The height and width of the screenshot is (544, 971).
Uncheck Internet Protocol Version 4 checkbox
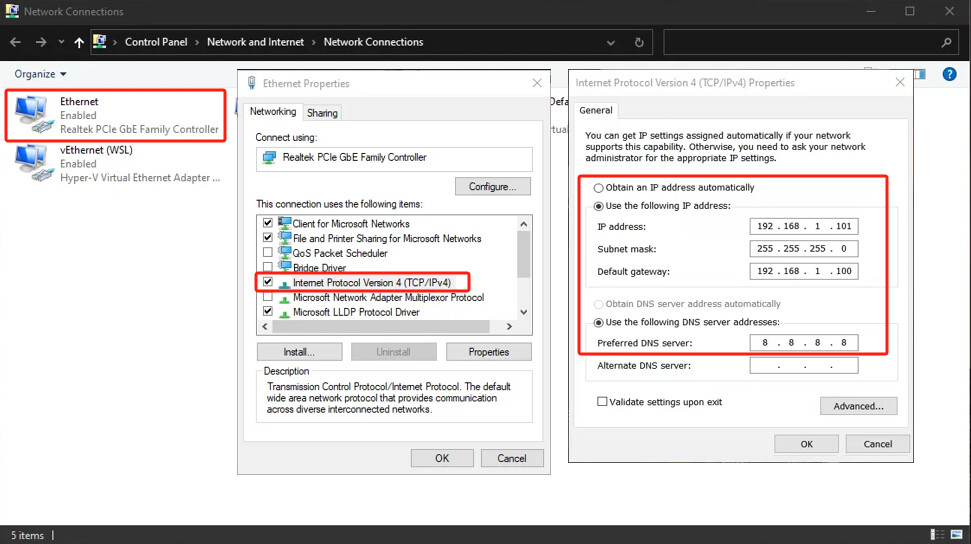pos(267,283)
